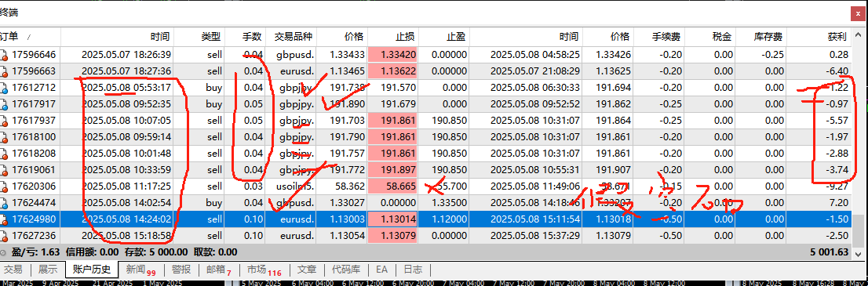
Task: Click the vertical scrollbar of history list
Action: click(859, 144)
